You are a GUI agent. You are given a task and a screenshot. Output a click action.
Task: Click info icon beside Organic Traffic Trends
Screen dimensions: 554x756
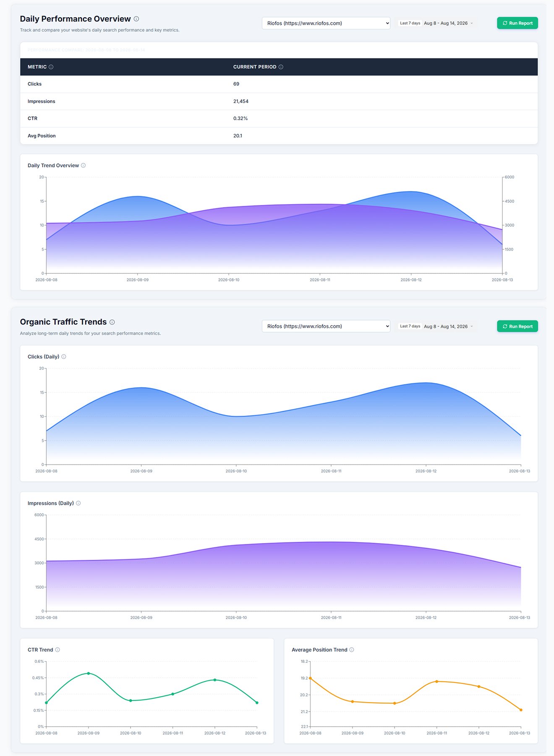coord(112,322)
